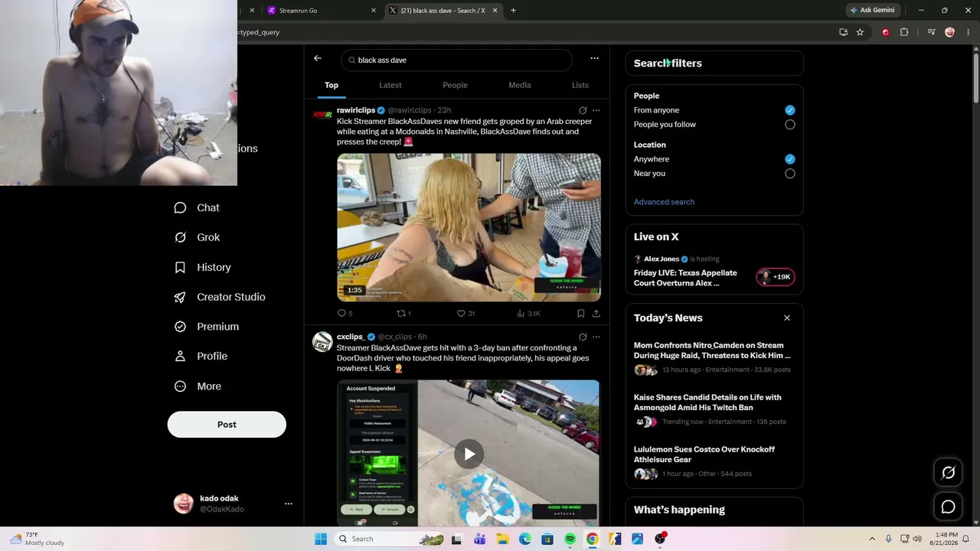Image resolution: width=980 pixels, height=551 pixels.
Task: Open Grok in the left sidebar
Action: point(197,237)
